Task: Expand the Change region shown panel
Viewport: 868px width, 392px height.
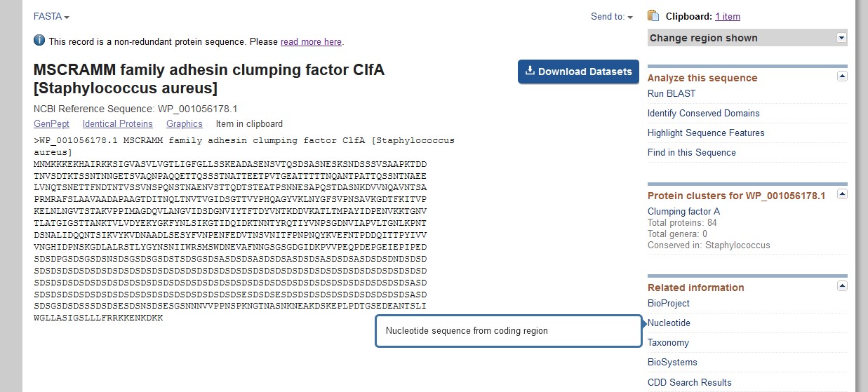Action: (841, 38)
